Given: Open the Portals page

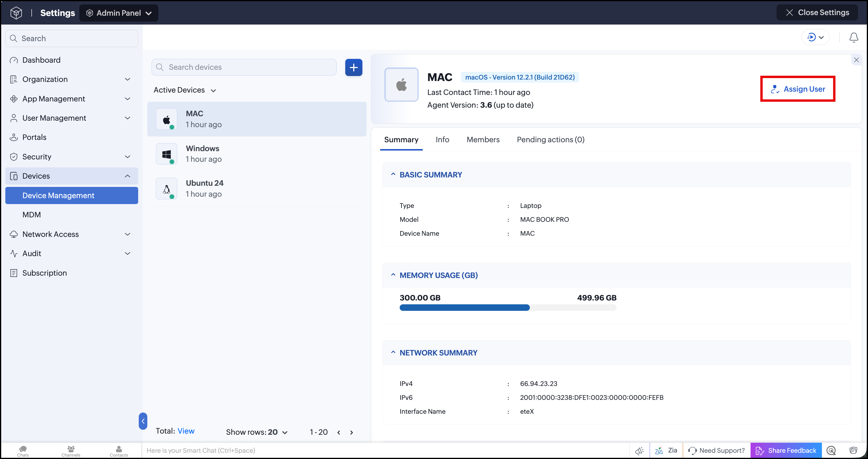Looking at the screenshot, I should 72,138.
